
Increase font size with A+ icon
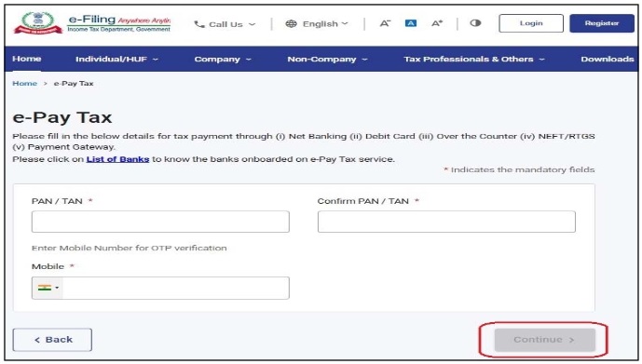pos(437,23)
